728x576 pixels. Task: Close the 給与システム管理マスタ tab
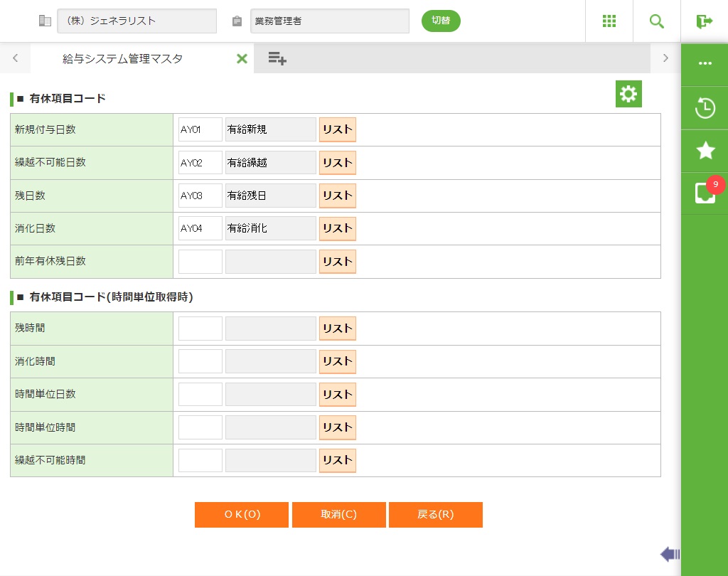tap(242, 59)
